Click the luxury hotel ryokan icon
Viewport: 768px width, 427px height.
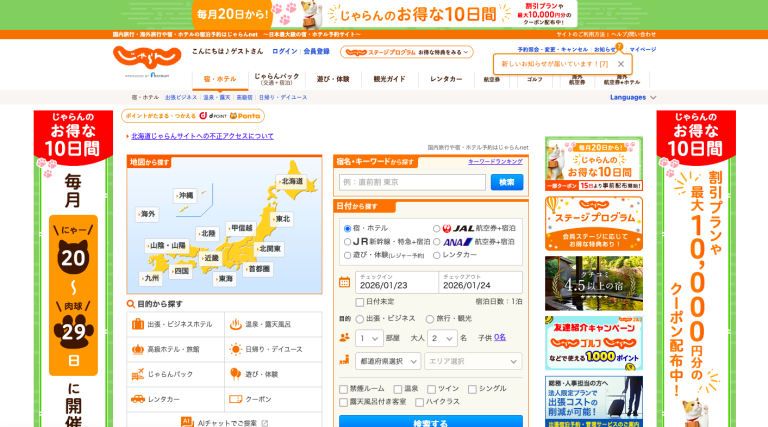tap(138, 349)
